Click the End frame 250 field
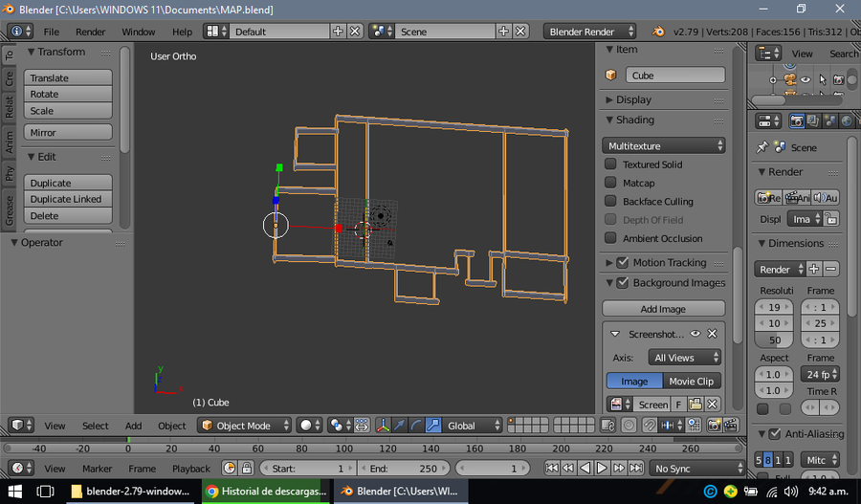 (403, 469)
